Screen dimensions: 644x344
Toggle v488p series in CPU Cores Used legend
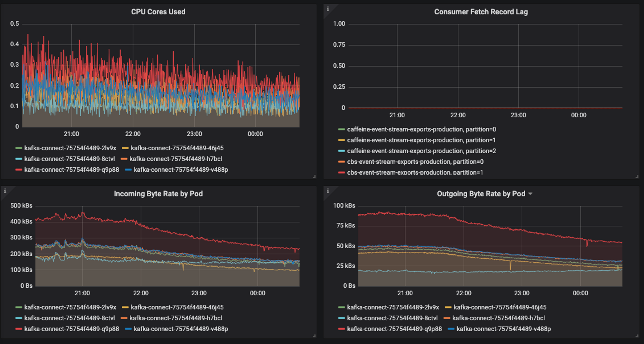click(181, 170)
